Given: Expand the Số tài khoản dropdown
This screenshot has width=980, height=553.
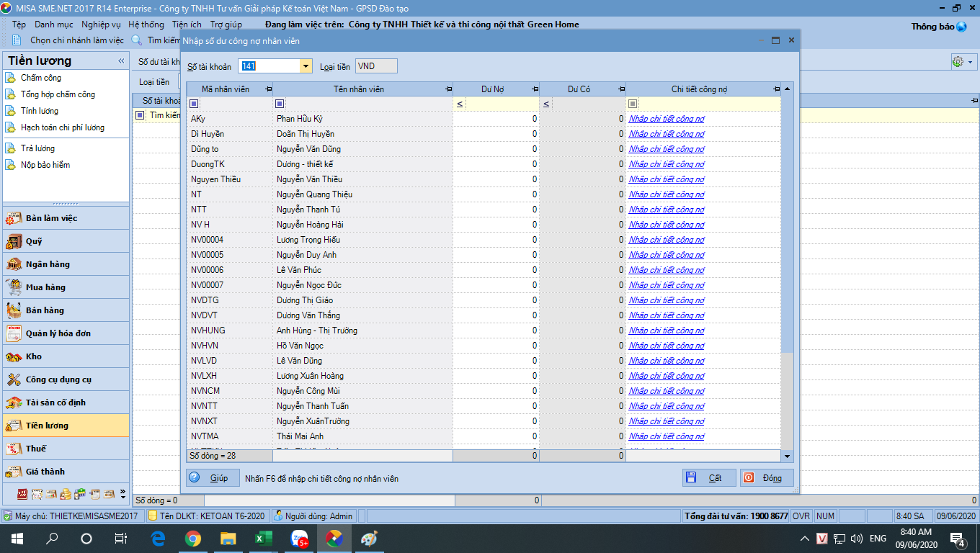Looking at the screenshot, I should (x=306, y=66).
